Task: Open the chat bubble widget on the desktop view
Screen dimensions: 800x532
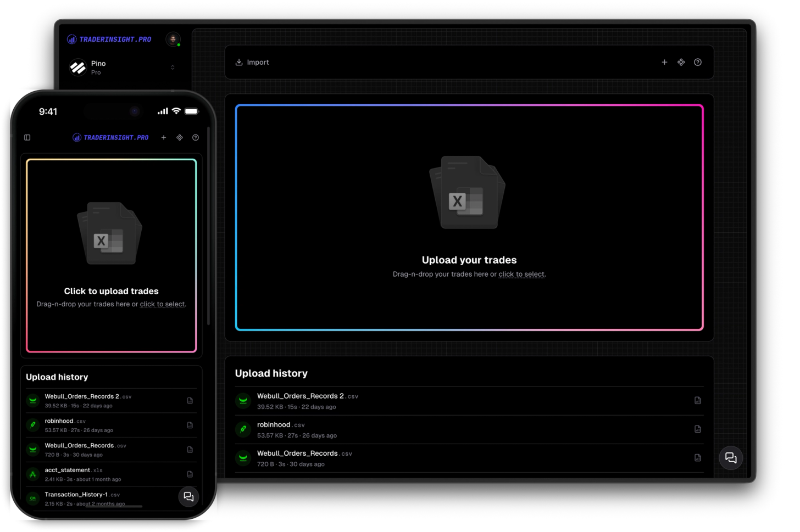Action: coord(731,457)
